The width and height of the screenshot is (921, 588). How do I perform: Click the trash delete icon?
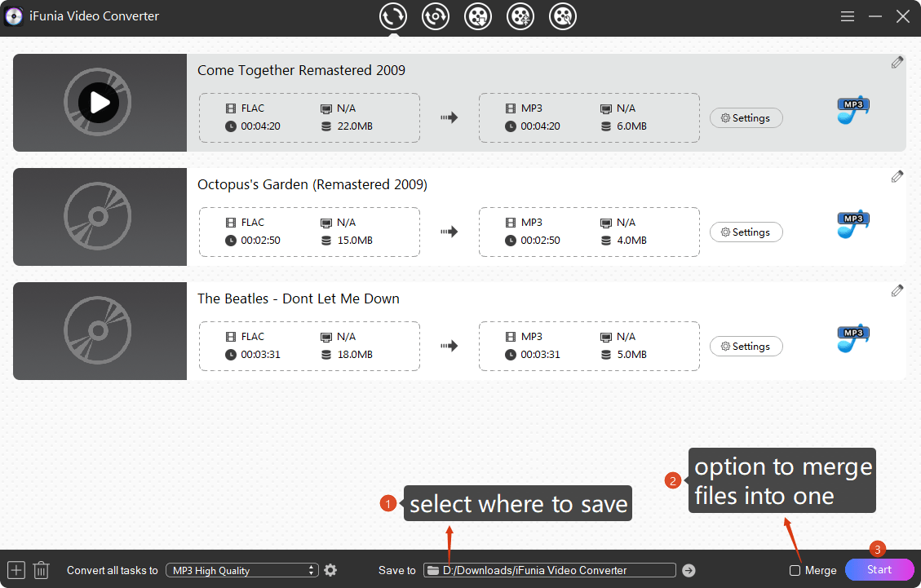click(x=42, y=570)
